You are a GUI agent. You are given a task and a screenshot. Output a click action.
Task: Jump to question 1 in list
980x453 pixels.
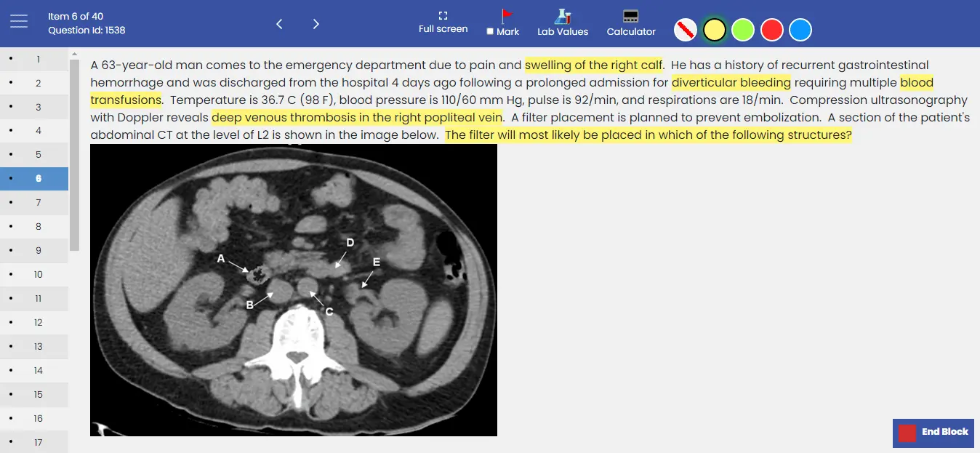[34, 59]
